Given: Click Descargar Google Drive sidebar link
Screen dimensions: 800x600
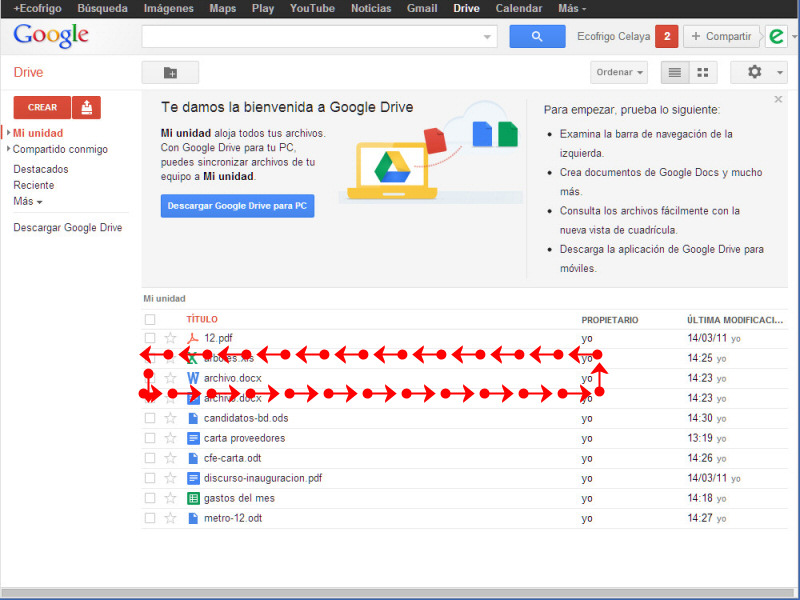Looking at the screenshot, I should tap(68, 228).
